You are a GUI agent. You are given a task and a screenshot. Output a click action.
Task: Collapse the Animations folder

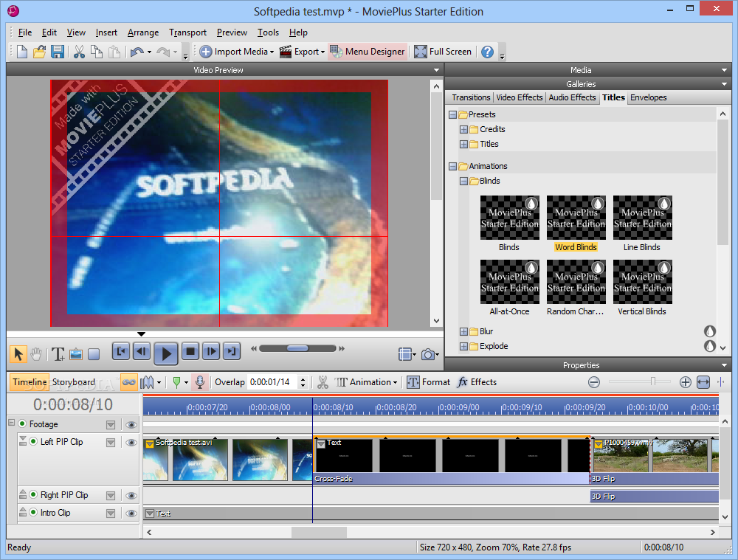click(453, 166)
